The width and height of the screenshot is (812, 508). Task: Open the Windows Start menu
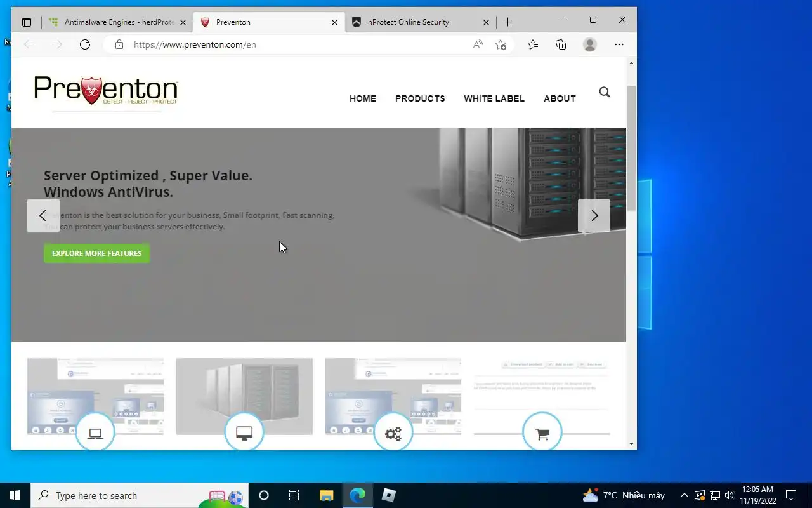coord(15,495)
